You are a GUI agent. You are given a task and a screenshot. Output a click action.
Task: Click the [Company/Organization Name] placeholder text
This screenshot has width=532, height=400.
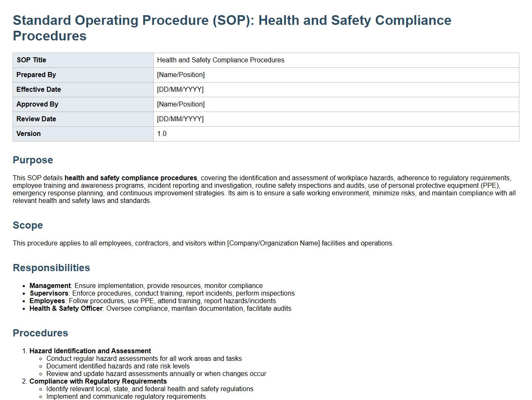pos(273,243)
